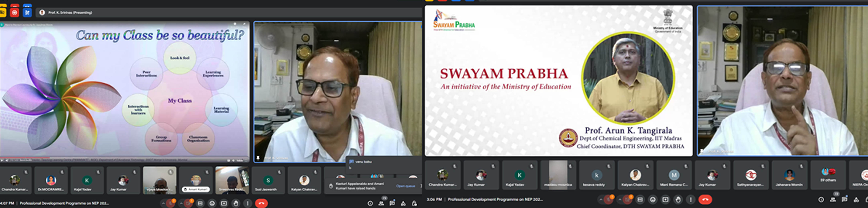Raise hand in right meeting
868x208 pixels.
tap(678, 200)
